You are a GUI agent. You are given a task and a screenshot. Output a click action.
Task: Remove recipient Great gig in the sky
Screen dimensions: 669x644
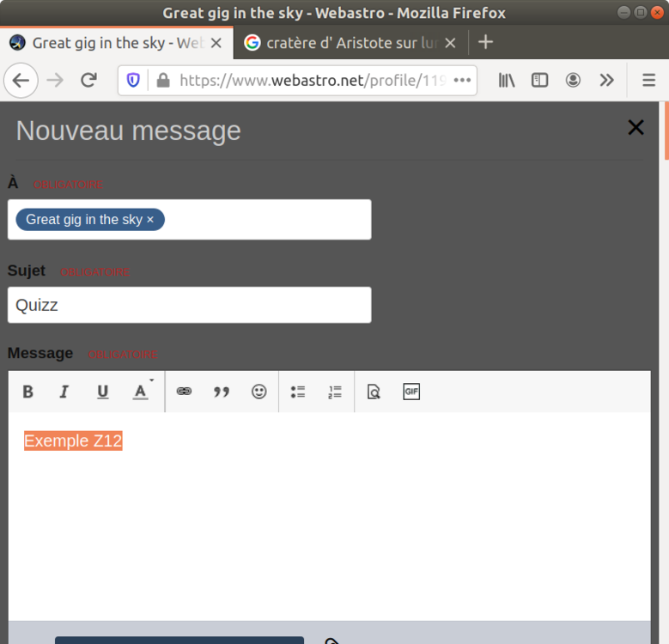click(150, 220)
